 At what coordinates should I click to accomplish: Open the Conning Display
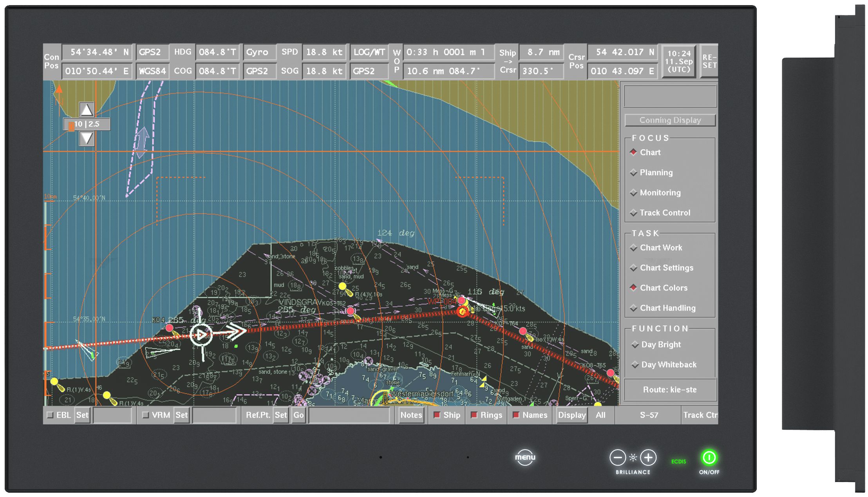pyautogui.click(x=670, y=120)
